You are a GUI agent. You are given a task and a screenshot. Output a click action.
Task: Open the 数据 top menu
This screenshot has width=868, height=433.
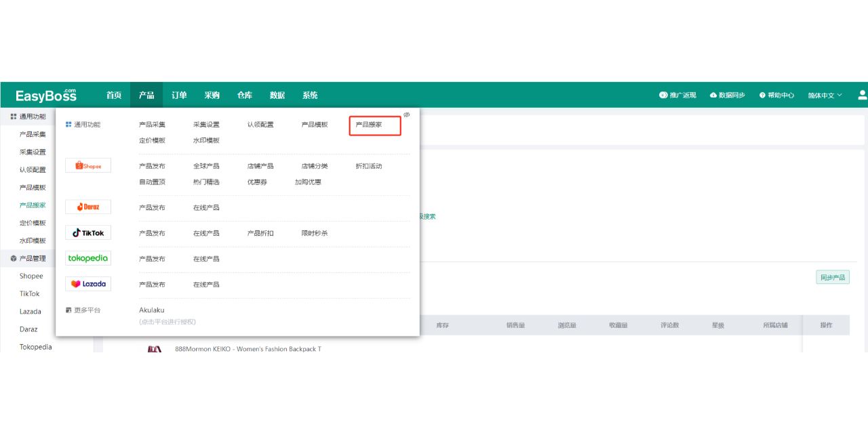(x=277, y=95)
